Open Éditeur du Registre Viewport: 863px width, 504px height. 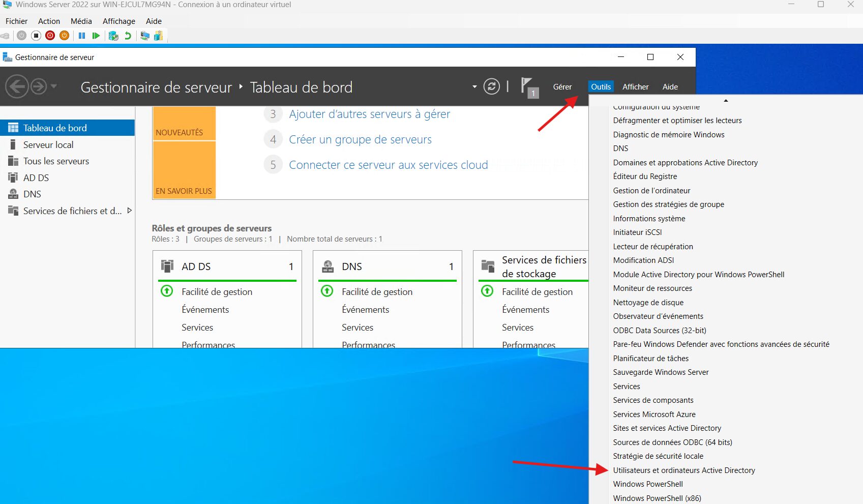coord(645,176)
